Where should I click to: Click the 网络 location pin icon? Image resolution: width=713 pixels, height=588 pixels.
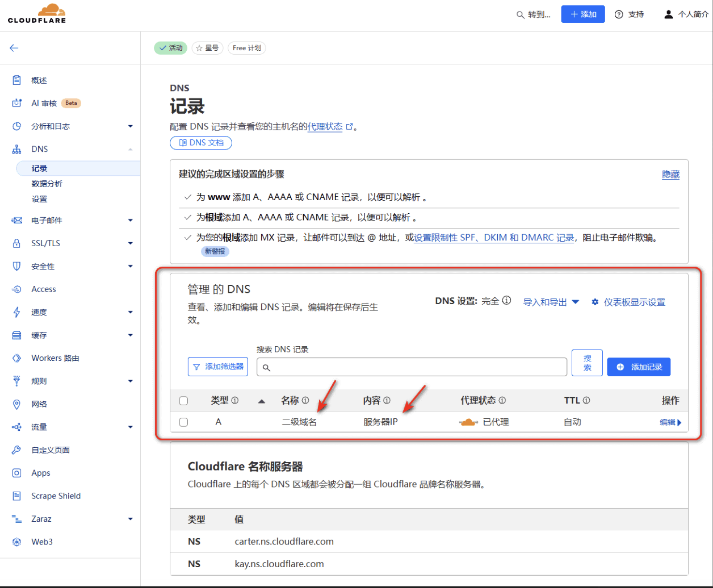tap(16, 404)
